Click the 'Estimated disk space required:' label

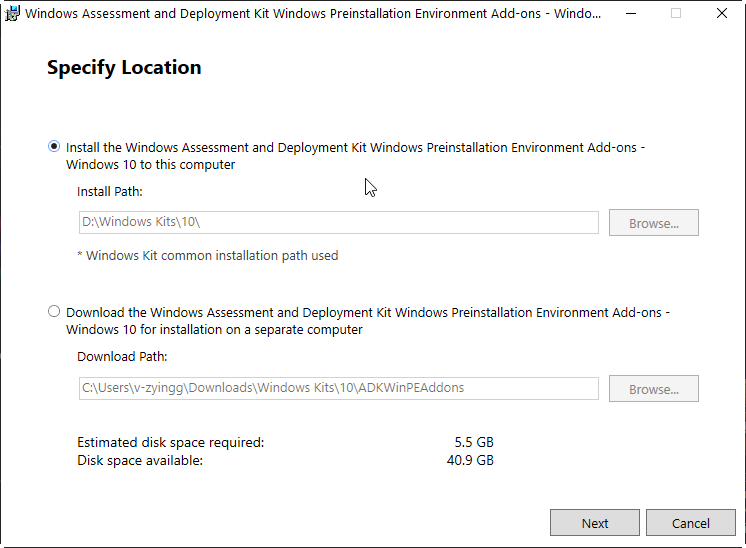(171, 442)
